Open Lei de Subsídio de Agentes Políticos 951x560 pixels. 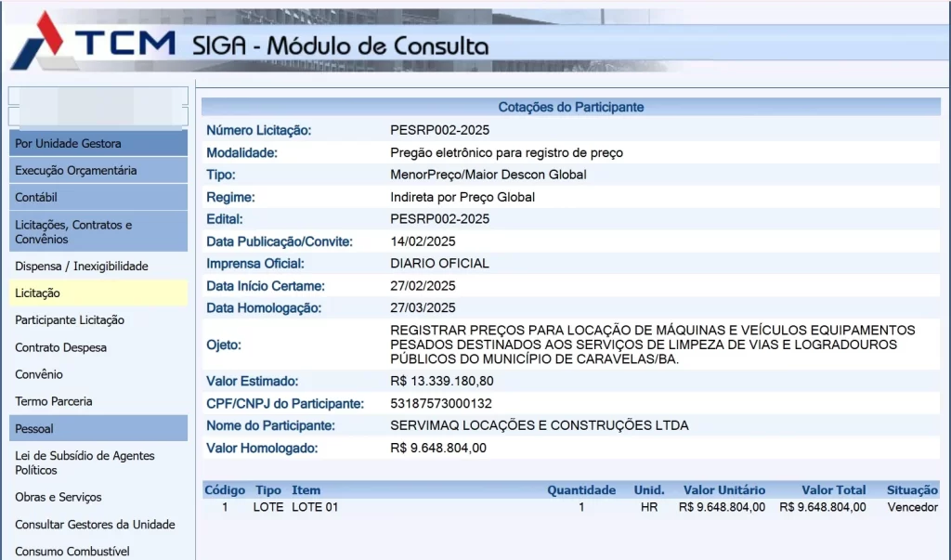coord(85,462)
